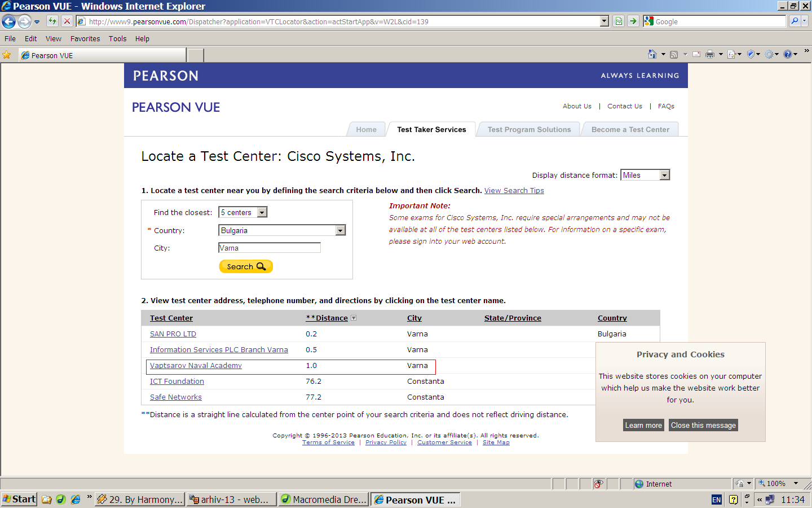This screenshot has height=508, width=812.
Task: Open the FAQs link
Action: [x=666, y=106]
